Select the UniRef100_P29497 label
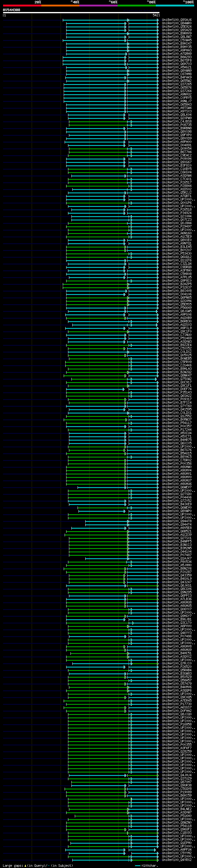 [x=177, y=226]
